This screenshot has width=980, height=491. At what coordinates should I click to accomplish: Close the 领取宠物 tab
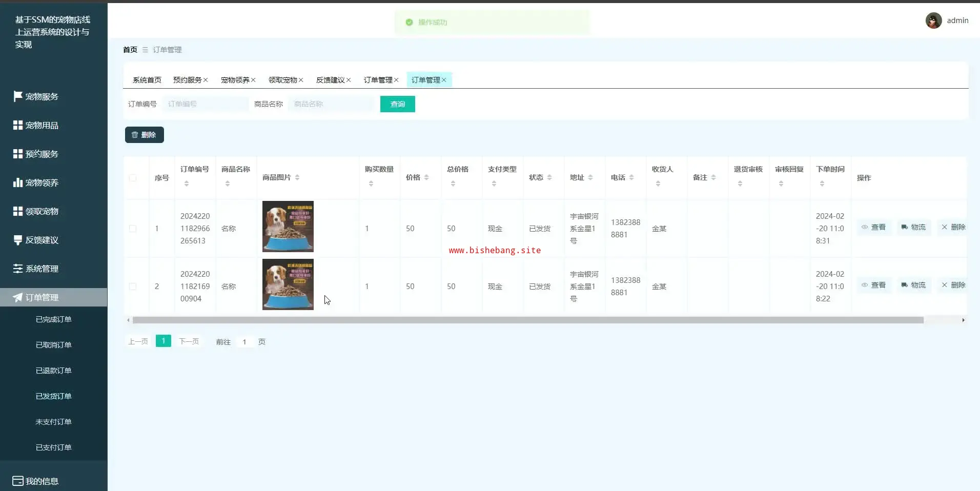[301, 80]
